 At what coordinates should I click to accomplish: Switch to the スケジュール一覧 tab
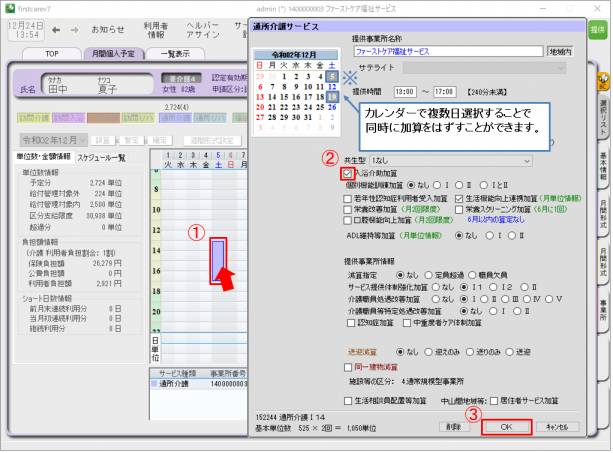pyautogui.click(x=101, y=157)
